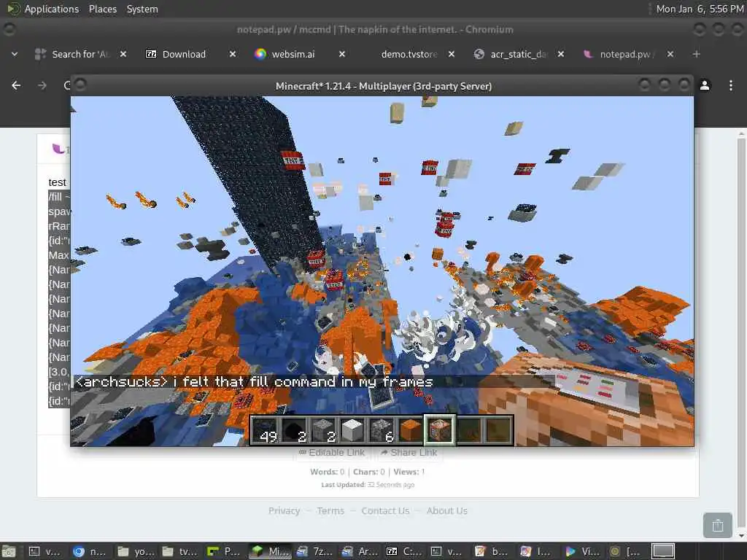
Task: Close the websim.ai tab
Action: point(342,54)
